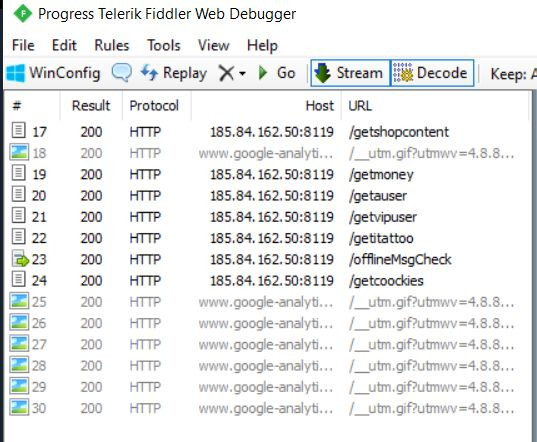This screenshot has width=537, height=442.
Task: Sort by the Host column header
Action: pos(266,105)
